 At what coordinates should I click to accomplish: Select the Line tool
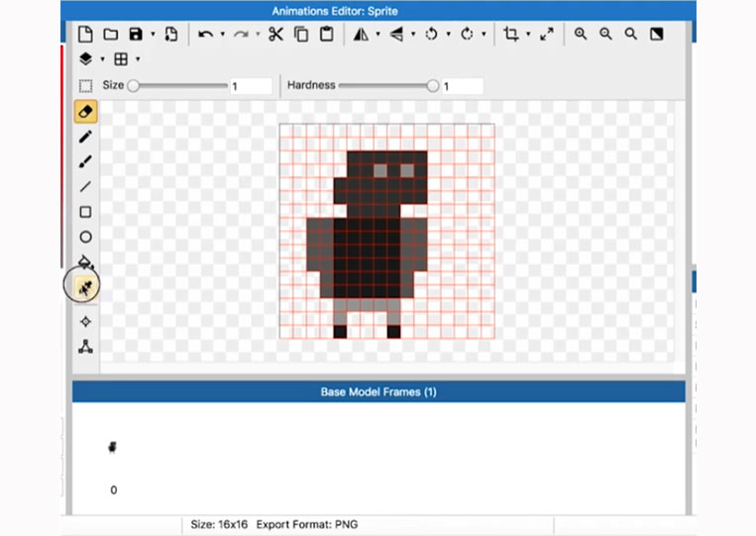tap(85, 186)
